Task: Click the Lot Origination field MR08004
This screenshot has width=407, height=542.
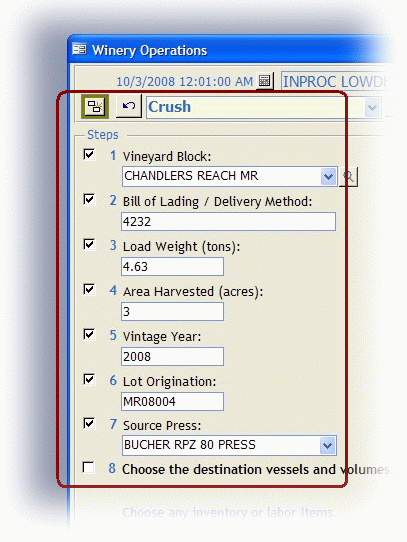Action: tap(172, 401)
